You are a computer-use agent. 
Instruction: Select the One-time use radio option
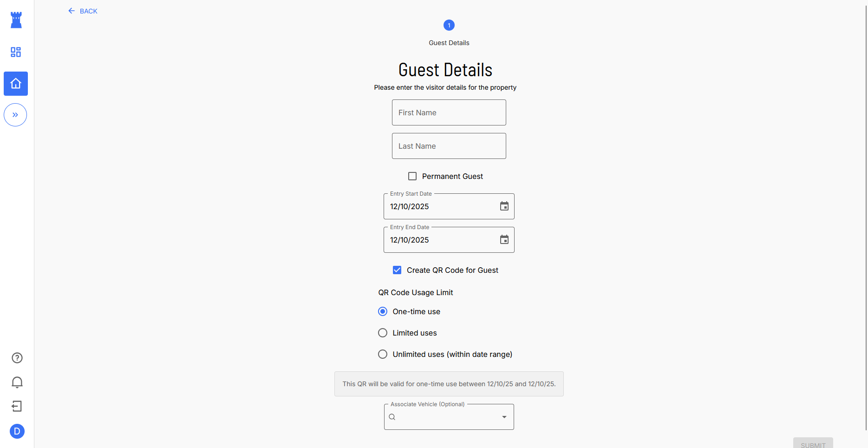tap(383, 311)
